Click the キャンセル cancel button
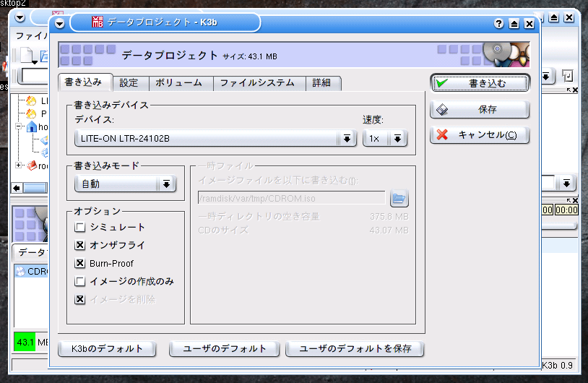The width and height of the screenshot is (588, 383). pyautogui.click(x=480, y=134)
